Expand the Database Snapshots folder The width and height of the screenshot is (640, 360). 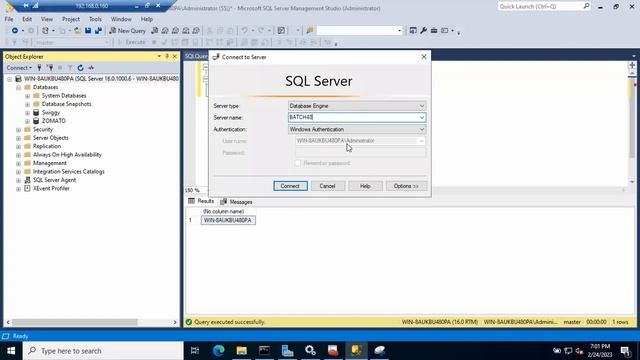pos(27,104)
